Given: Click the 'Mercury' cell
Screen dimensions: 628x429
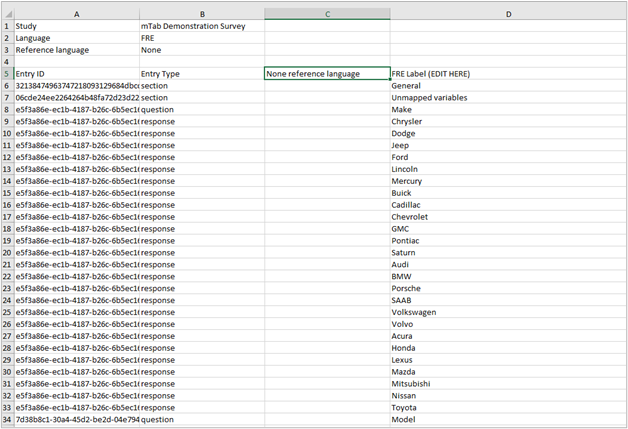Looking at the screenshot, I should 508,181.
